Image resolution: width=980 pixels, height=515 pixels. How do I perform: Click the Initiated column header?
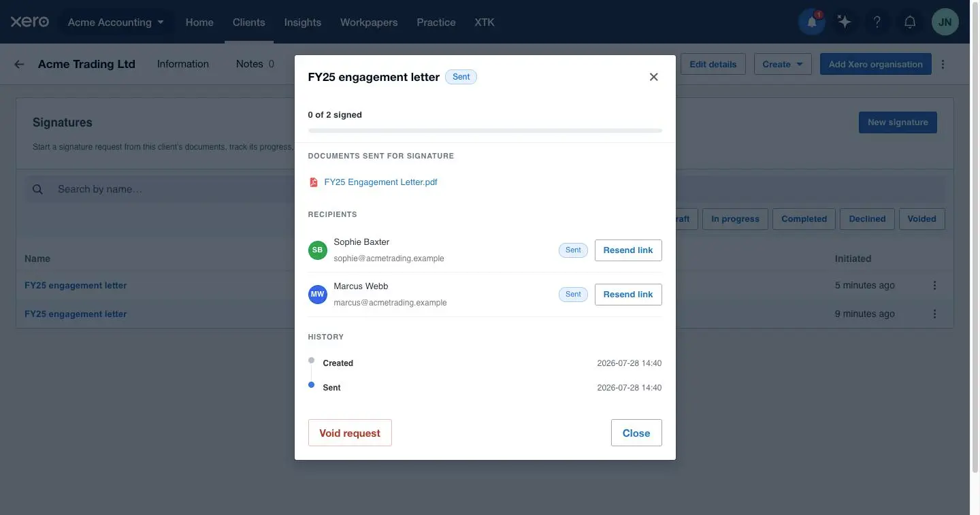(853, 259)
